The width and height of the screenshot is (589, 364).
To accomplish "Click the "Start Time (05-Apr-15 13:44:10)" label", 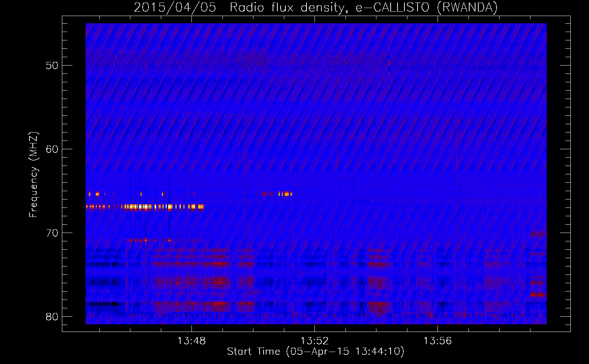I will (316, 352).
